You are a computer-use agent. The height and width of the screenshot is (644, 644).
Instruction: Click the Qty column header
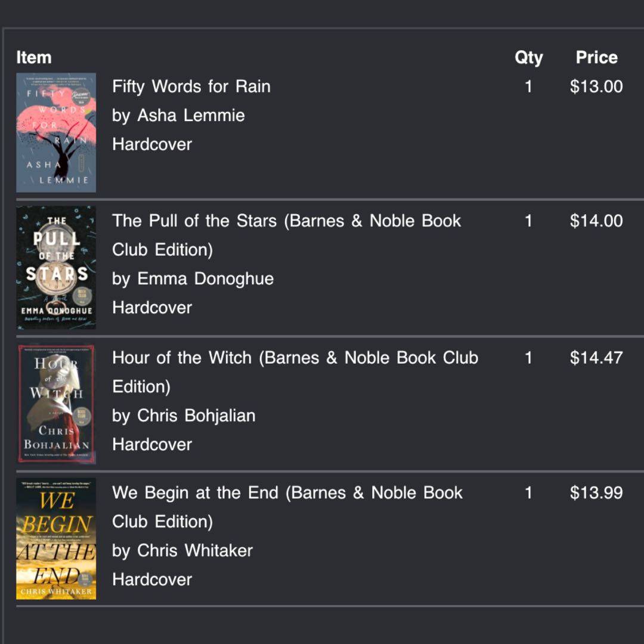[528, 58]
